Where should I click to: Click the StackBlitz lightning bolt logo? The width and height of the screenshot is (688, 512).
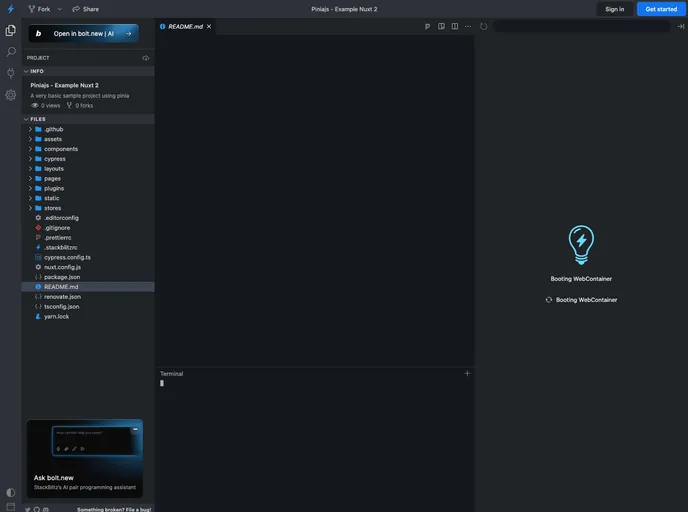pos(11,9)
